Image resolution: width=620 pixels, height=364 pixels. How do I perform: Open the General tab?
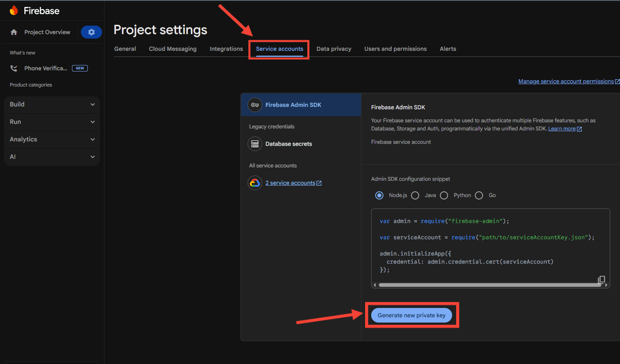pyautogui.click(x=125, y=49)
